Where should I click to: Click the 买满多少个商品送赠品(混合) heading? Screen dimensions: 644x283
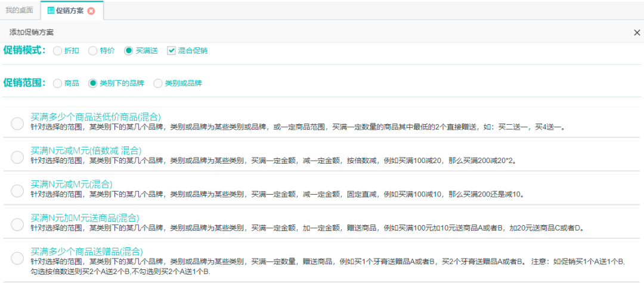pos(86,251)
